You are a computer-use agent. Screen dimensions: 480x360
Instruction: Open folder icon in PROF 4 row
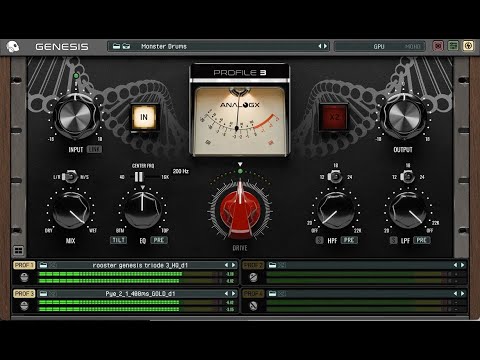tap(272, 294)
